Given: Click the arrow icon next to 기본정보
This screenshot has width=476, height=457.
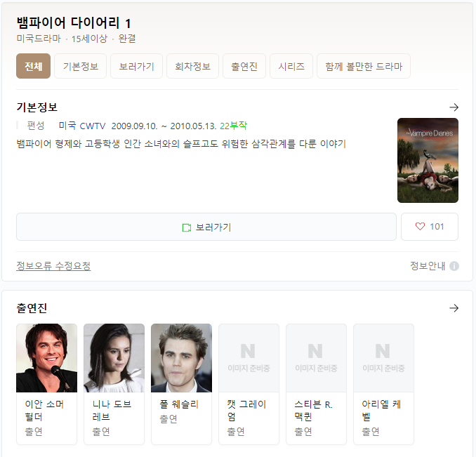Looking at the screenshot, I should click(454, 107).
